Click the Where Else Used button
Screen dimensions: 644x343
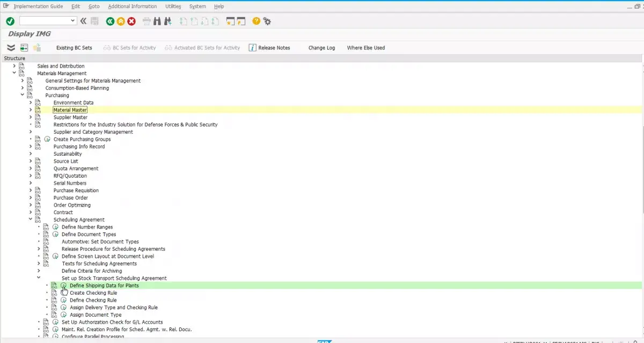click(x=366, y=48)
